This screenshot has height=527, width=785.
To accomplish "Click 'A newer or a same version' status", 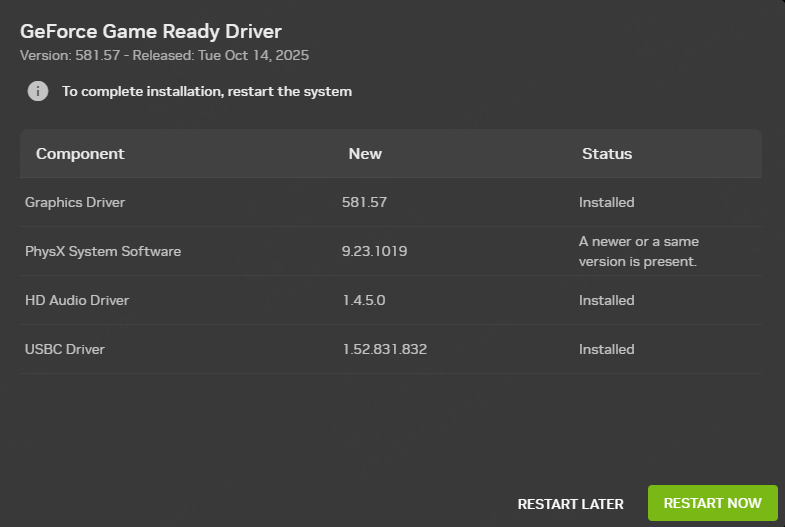I will (638, 251).
